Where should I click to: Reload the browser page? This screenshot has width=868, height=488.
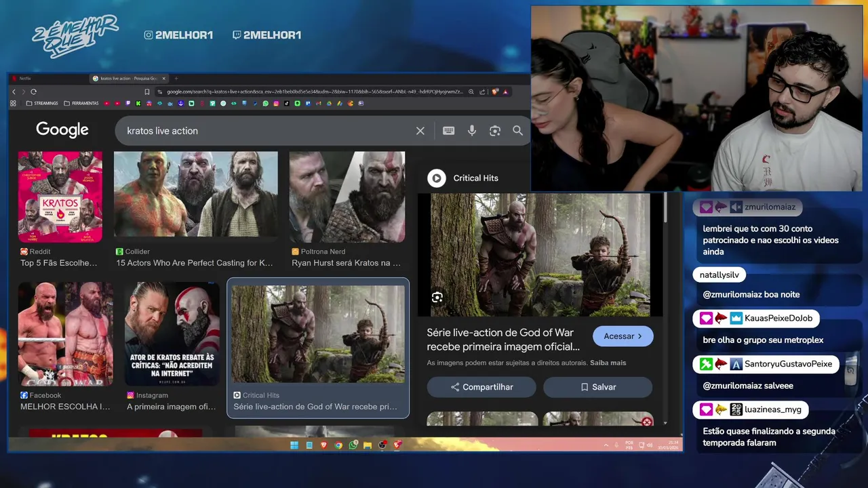tap(33, 91)
